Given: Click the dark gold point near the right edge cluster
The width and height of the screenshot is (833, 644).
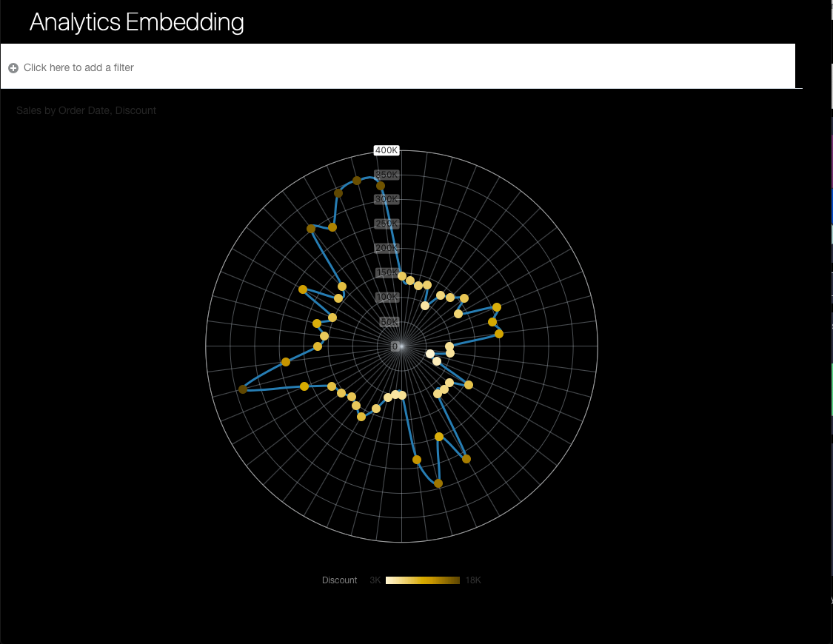Looking at the screenshot, I should pyautogui.click(x=492, y=322).
